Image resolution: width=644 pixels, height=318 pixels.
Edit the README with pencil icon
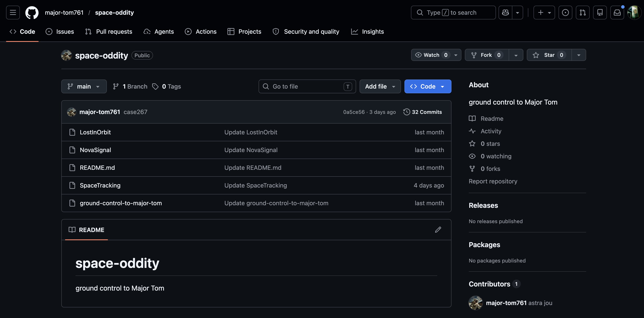tap(438, 230)
